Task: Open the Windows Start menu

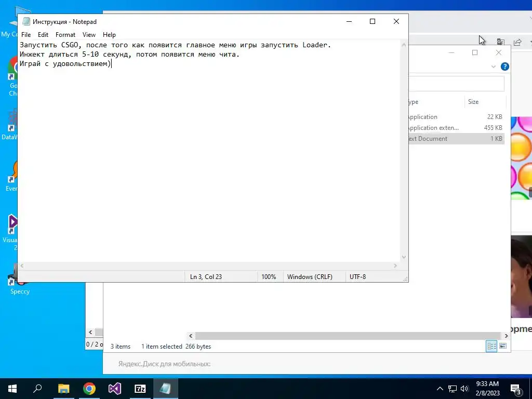Action: [x=12, y=389]
